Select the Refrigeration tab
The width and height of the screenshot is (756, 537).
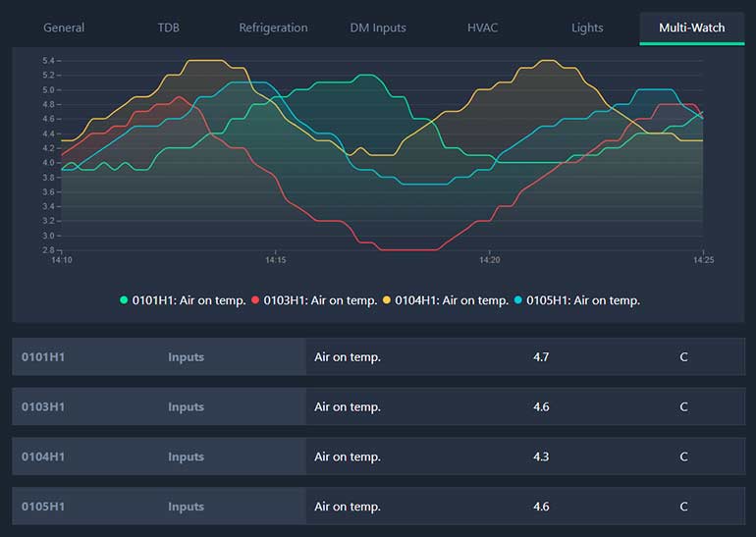273,27
